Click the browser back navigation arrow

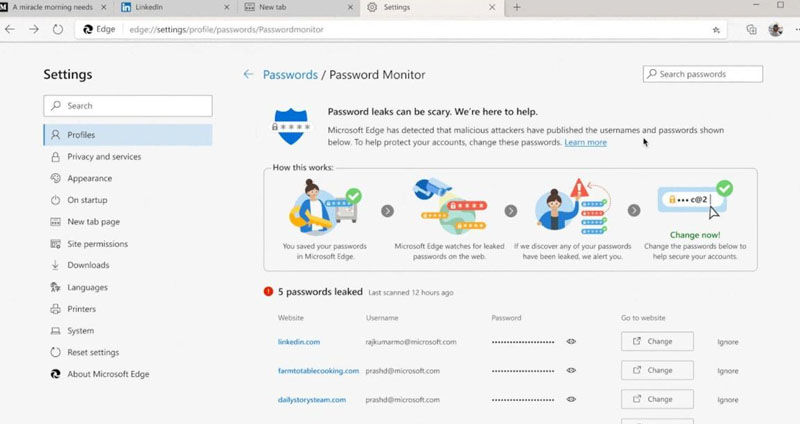tap(10, 29)
